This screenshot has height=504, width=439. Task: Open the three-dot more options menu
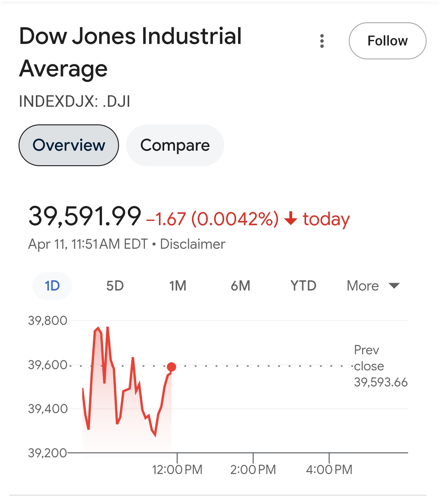point(322,41)
